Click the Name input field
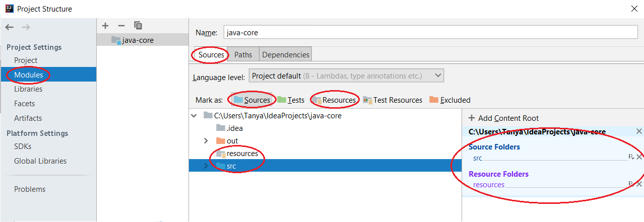This screenshot has width=644, height=222. [x=431, y=32]
